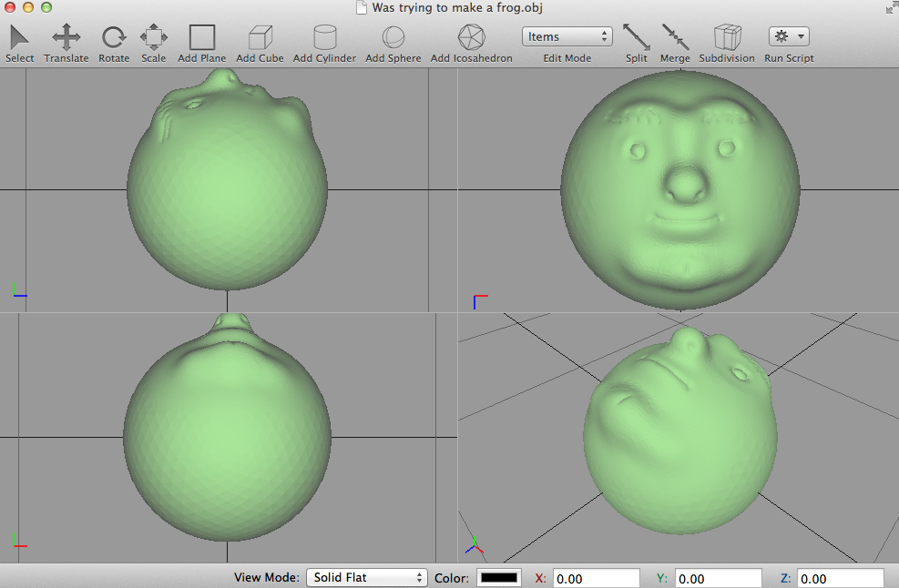This screenshot has height=588, width=899.
Task: Click the model in perspective viewport
Action: click(680, 431)
